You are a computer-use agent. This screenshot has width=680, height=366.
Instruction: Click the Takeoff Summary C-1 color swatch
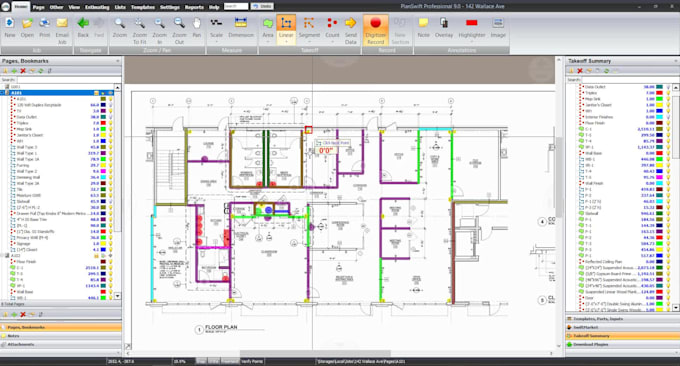pyautogui.click(x=659, y=129)
